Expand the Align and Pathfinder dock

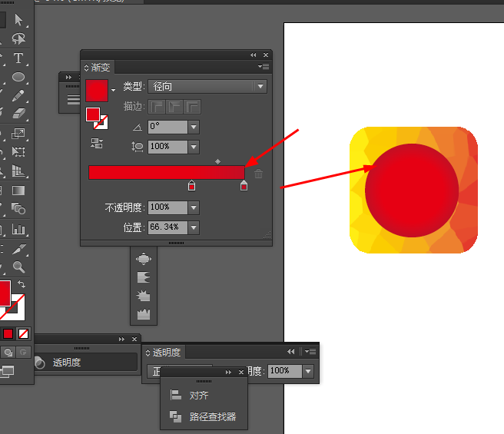[228, 373]
